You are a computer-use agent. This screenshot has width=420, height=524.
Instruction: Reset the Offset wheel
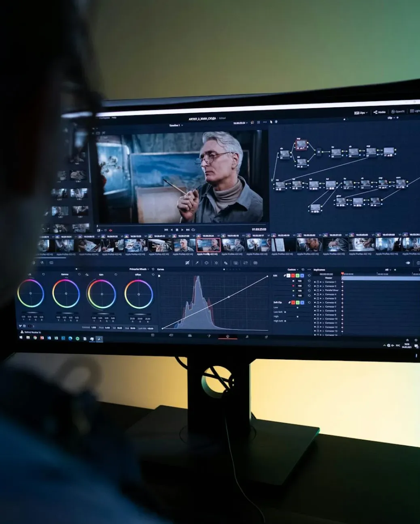coord(153,275)
